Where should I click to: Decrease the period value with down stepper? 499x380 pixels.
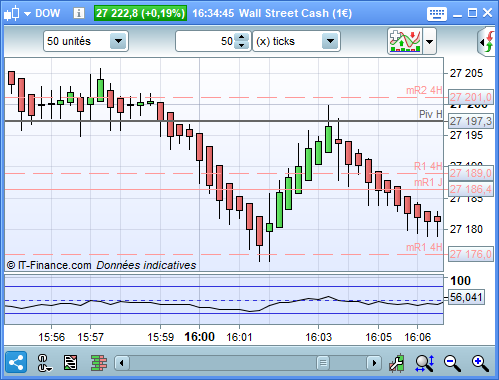pos(242,45)
